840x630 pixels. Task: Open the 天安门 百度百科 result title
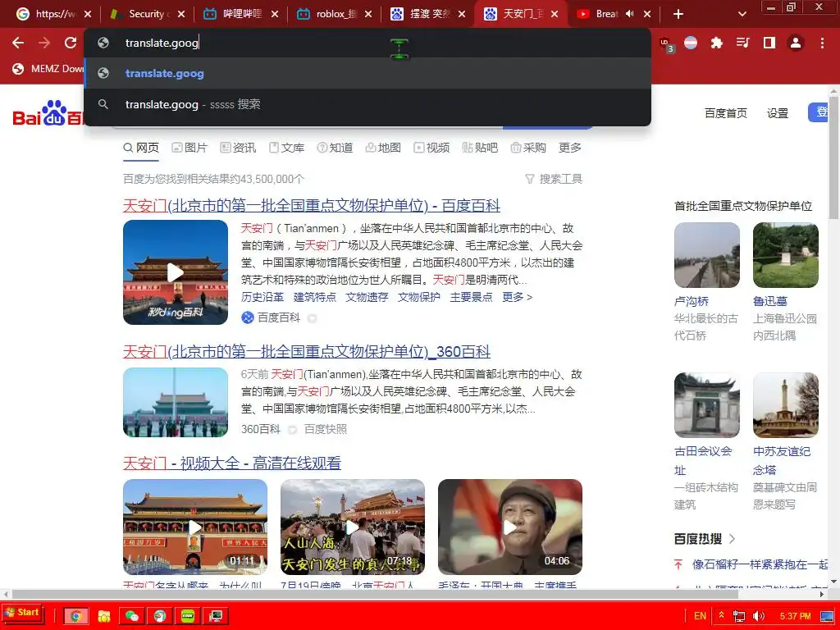(311, 205)
